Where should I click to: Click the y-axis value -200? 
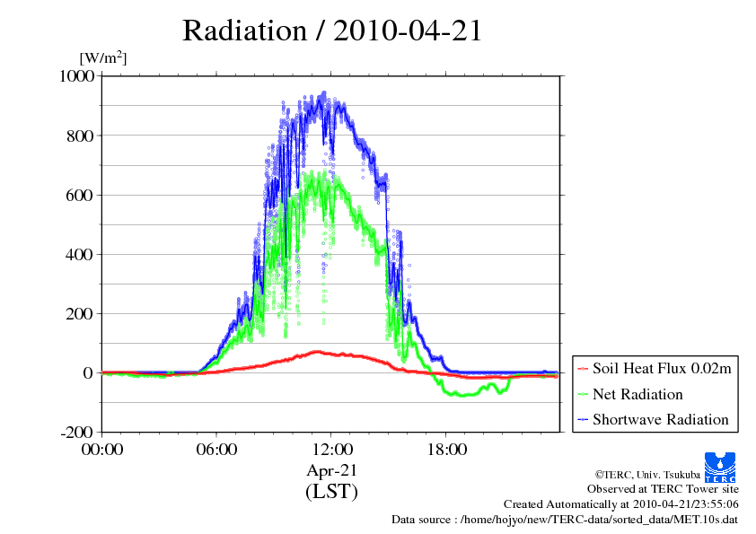(77, 433)
